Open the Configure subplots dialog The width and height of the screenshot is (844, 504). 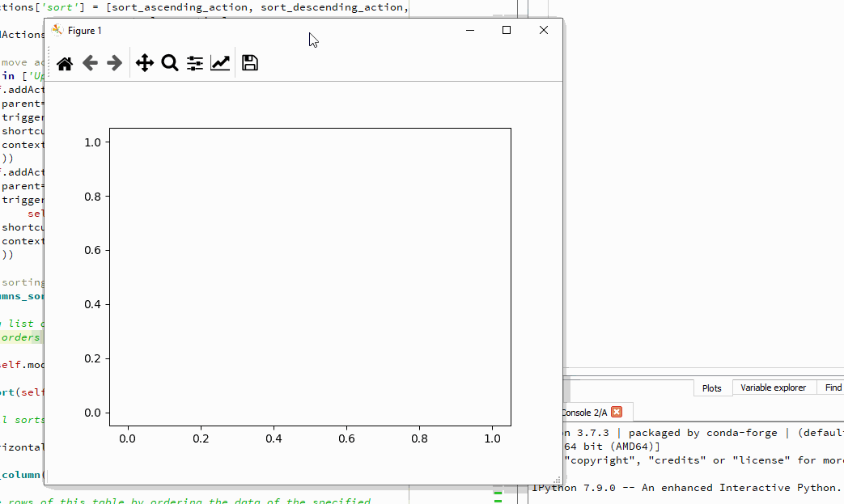point(194,62)
